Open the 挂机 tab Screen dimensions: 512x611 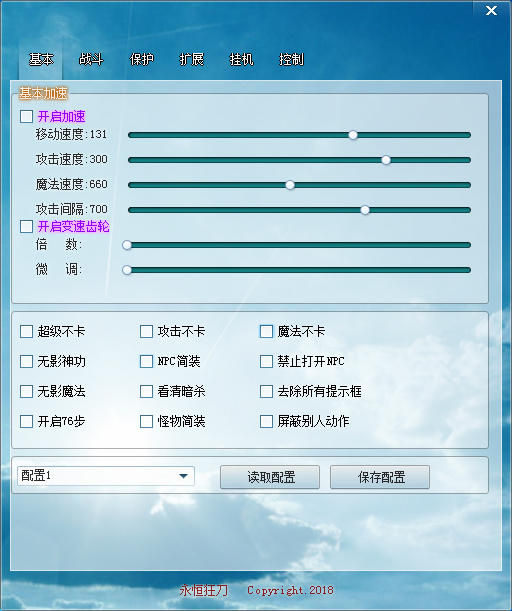(241, 60)
